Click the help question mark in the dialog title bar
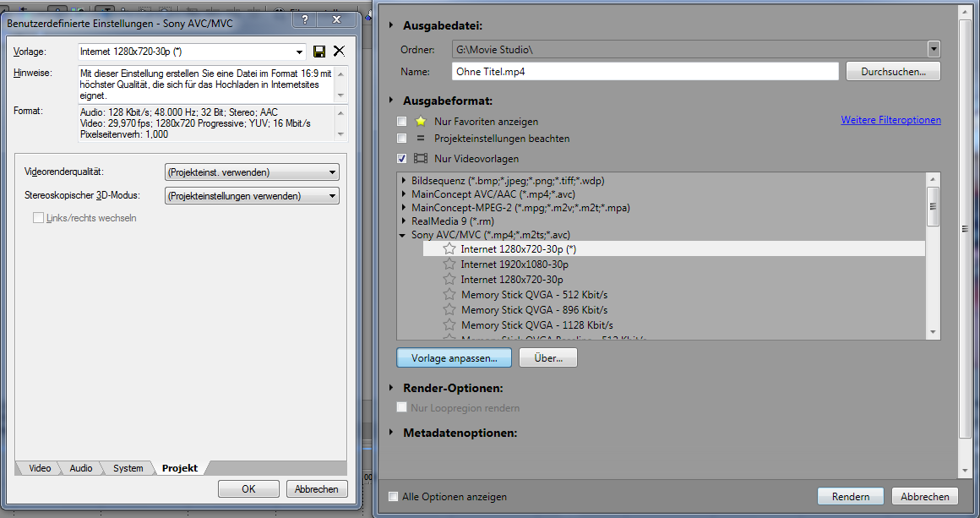Image resolution: width=980 pixels, height=518 pixels. 305,19
